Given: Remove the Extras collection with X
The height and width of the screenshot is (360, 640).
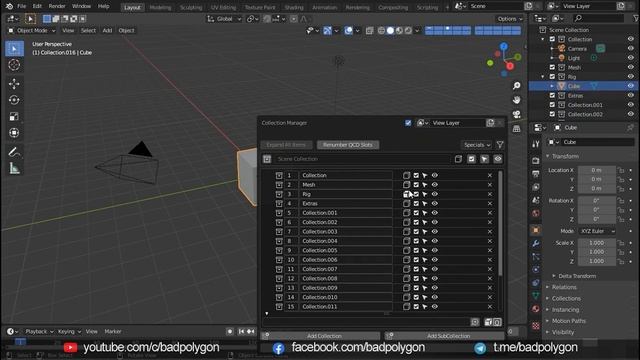Looking at the screenshot, I should pos(490,204).
